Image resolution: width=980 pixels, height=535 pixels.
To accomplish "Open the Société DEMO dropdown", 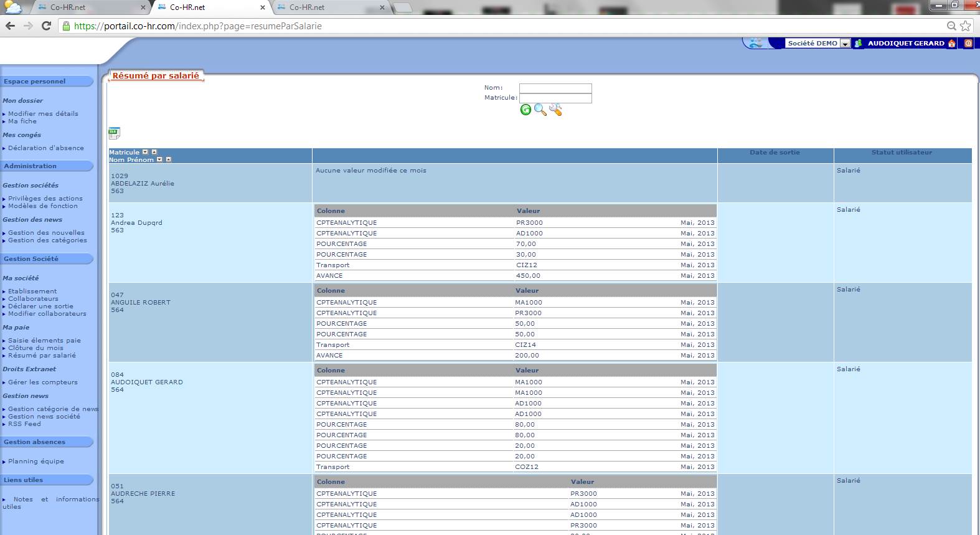I will [x=845, y=44].
